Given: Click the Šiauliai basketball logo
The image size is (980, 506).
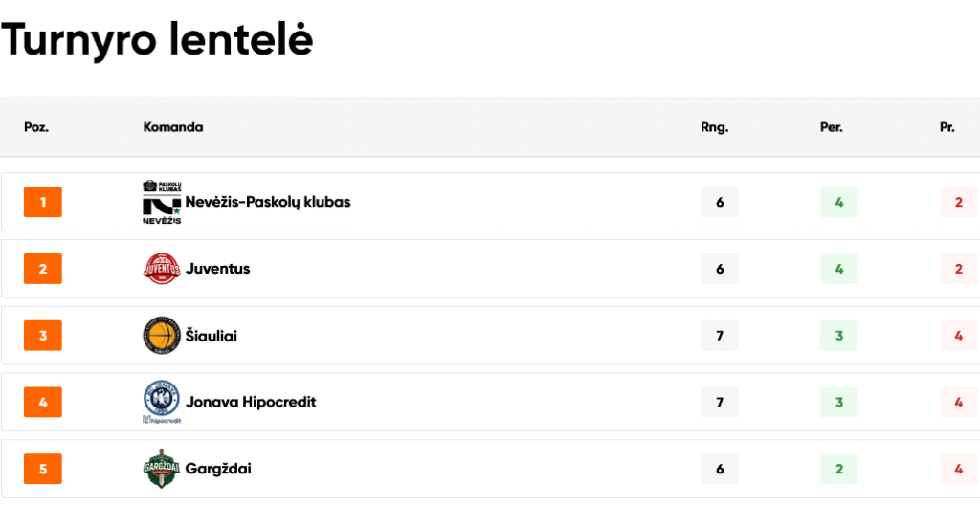Looking at the screenshot, I should (161, 336).
